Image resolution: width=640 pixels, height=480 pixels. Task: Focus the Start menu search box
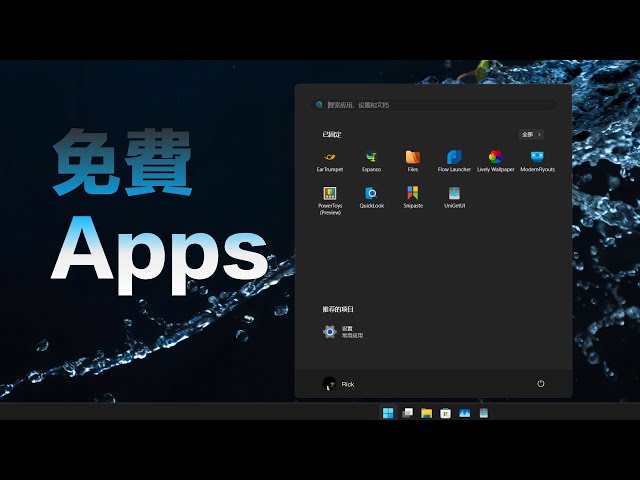(434, 105)
